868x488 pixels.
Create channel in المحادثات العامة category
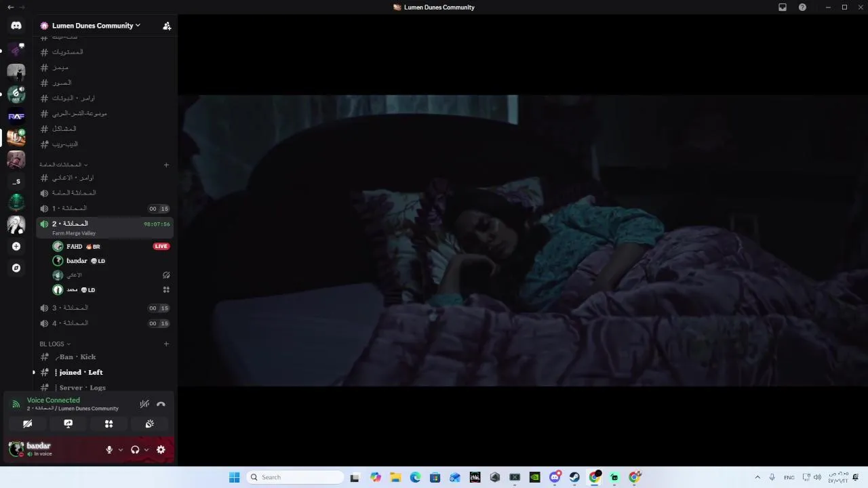point(166,165)
